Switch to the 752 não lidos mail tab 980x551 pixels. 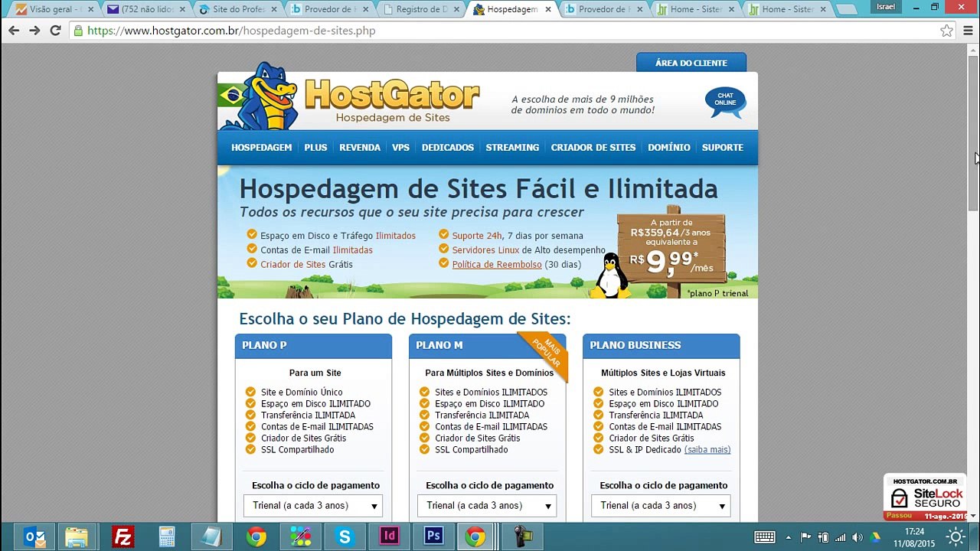(145, 9)
